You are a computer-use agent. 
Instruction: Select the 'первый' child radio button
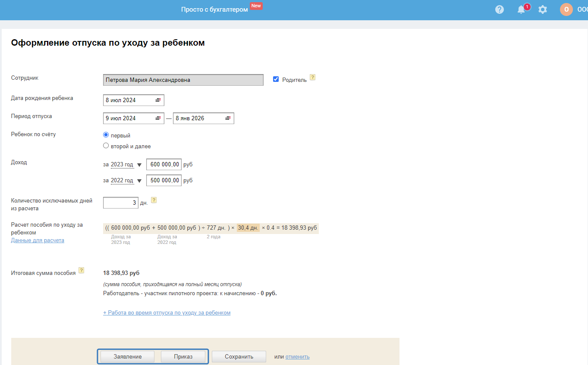coord(106,135)
